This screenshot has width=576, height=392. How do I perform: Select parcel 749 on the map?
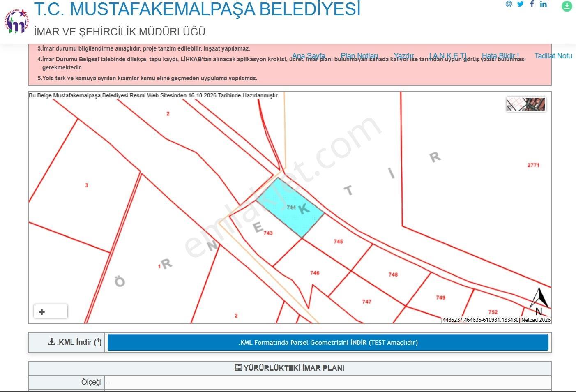[x=440, y=297]
